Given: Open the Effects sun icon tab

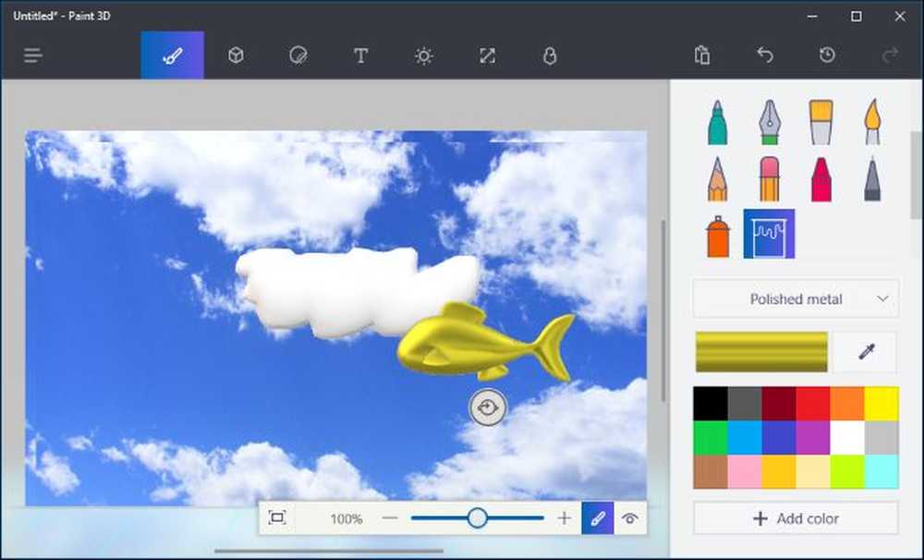Looking at the screenshot, I should point(424,55).
